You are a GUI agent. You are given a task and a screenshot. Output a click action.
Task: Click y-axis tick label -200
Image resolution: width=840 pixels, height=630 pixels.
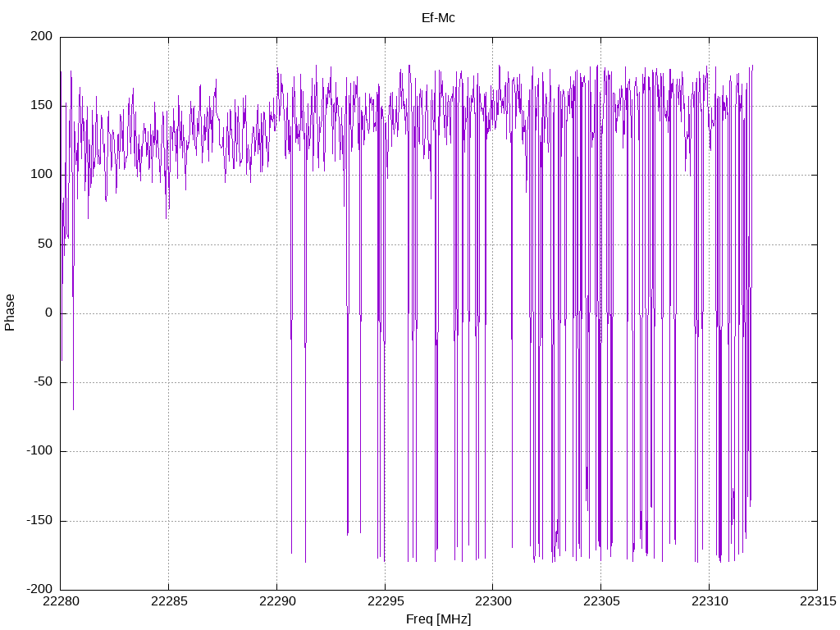point(39,589)
